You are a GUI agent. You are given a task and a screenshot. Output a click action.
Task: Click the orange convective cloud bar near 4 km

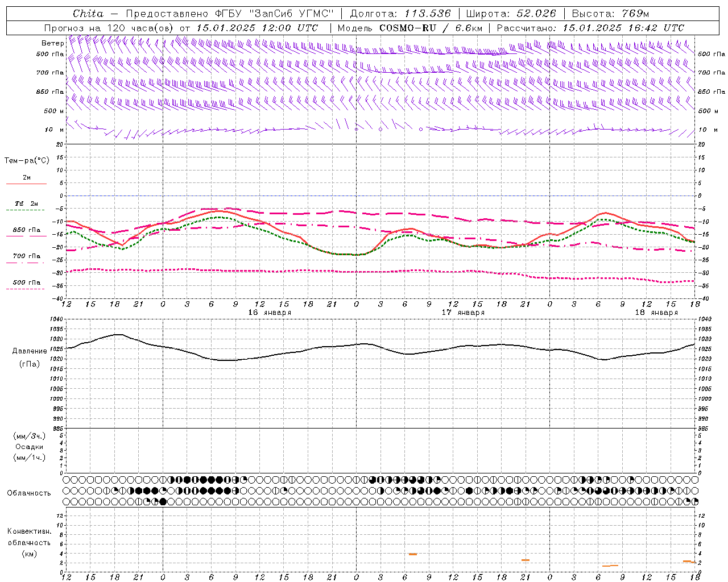coord(413,554)
